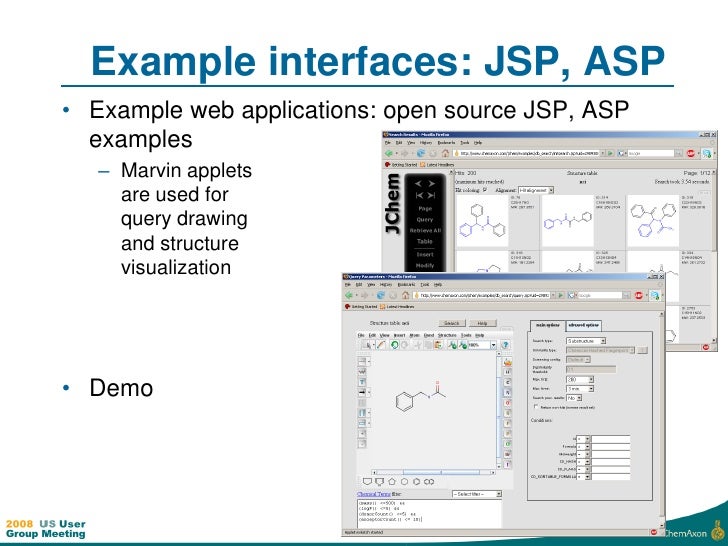This screenshot has width=728, height=546.
Task: Click Home icon in Search Results window
Action: 445,153
